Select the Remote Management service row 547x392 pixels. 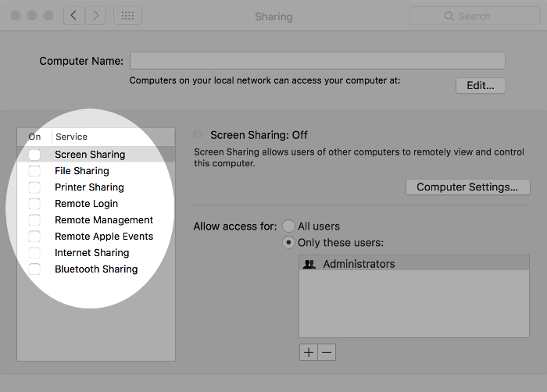[x=96, y=220]
